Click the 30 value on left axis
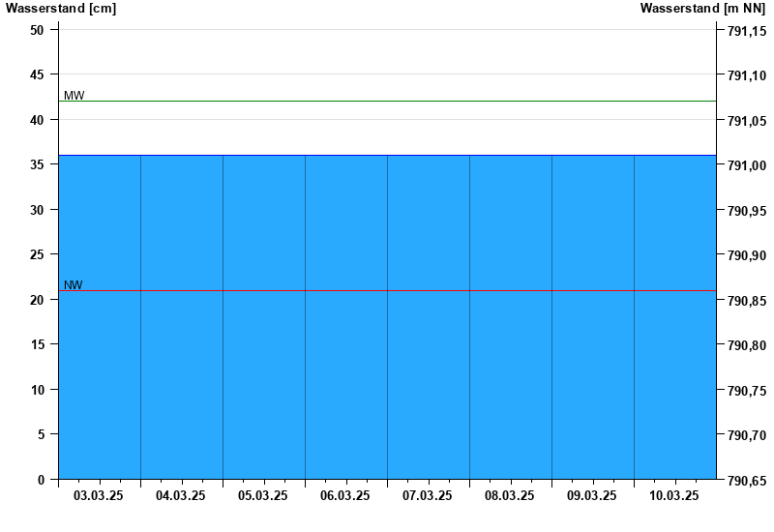This screenshot has height=532, width=774. (37, 210)
